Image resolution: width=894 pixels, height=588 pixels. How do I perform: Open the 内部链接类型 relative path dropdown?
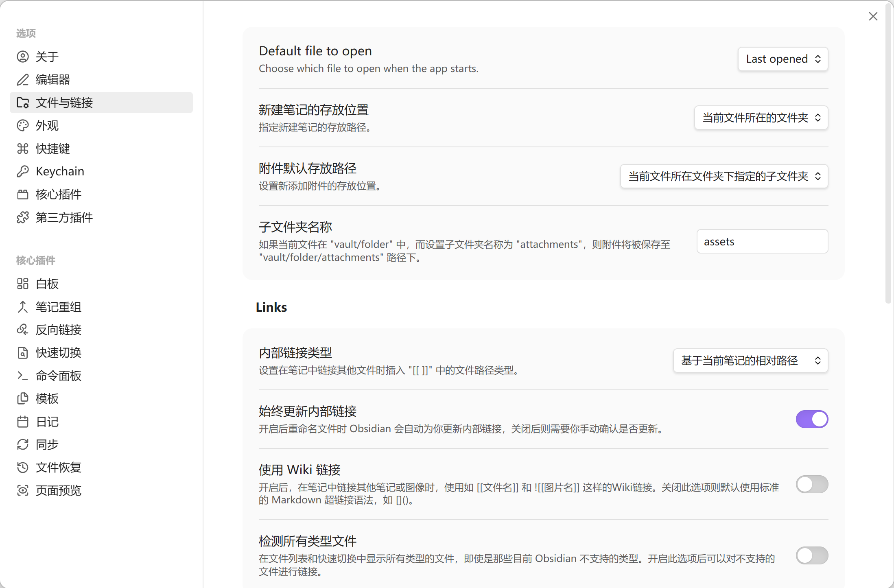pos(750,361)
